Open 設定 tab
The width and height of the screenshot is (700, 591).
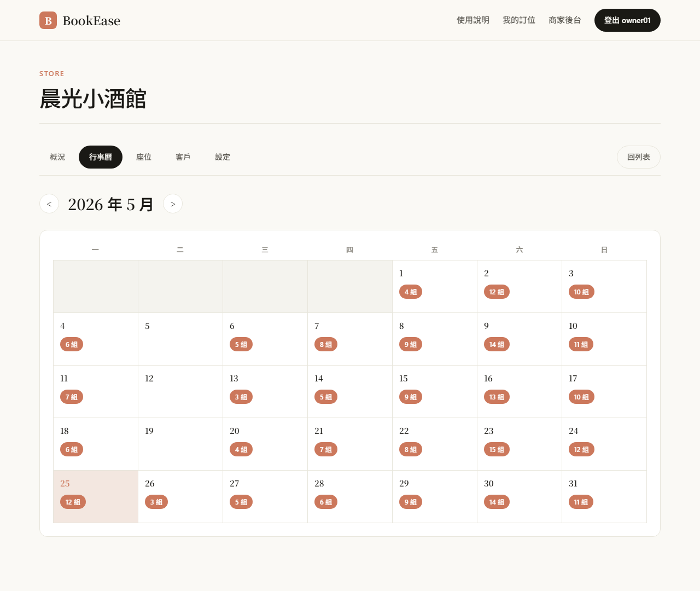[223, 157]
